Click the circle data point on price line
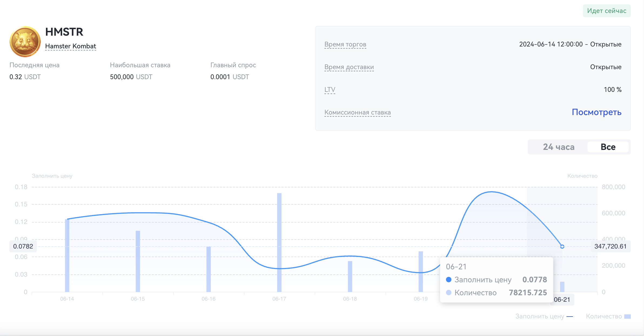Image resolution: width=644 pixels, height=336 pixels. tap(562, 247)
